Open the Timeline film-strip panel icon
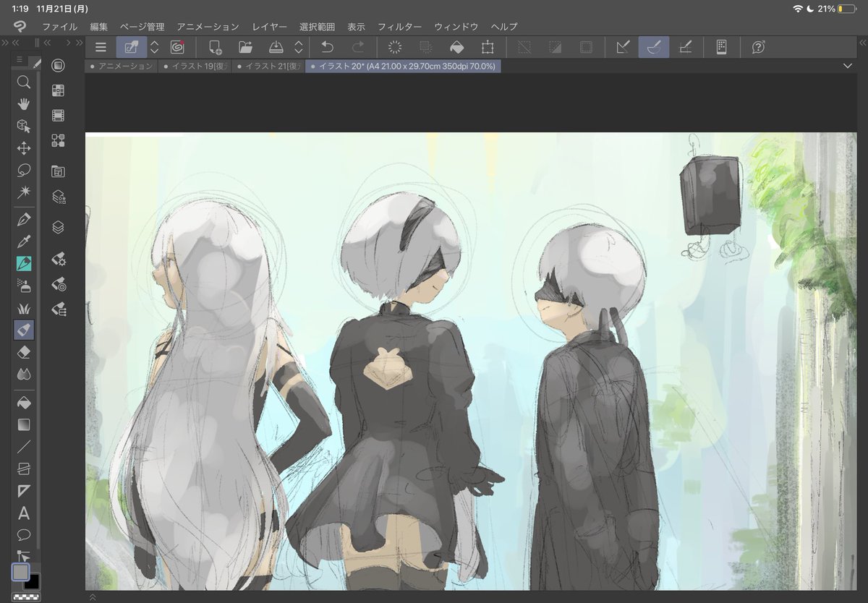This screenshot has width=868, height=603. [59, 115]
